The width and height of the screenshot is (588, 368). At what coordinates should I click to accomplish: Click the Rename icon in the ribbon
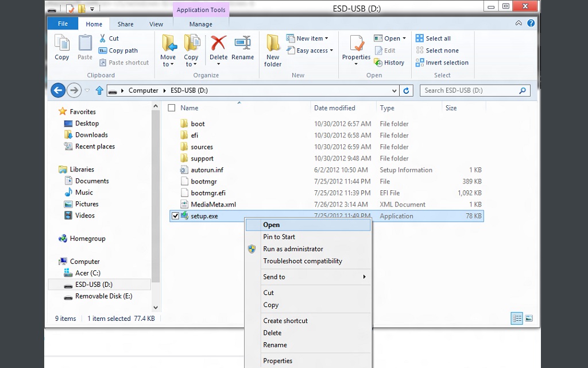pos(242,44)
